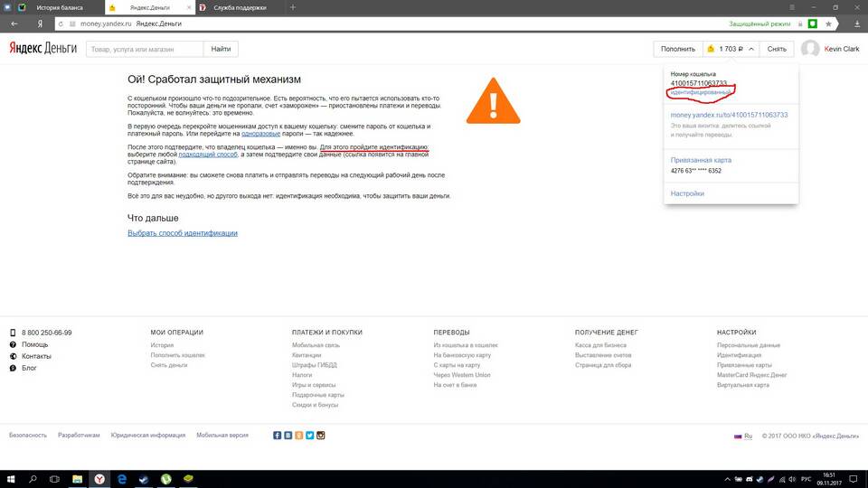
Task: Click the Yandex Money logo
Action: pos(43,49)
